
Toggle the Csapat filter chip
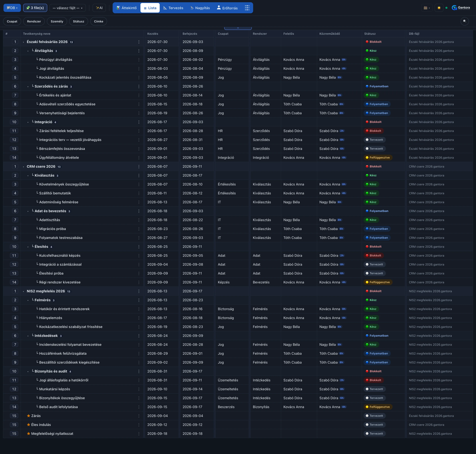[x=12, y=21]
